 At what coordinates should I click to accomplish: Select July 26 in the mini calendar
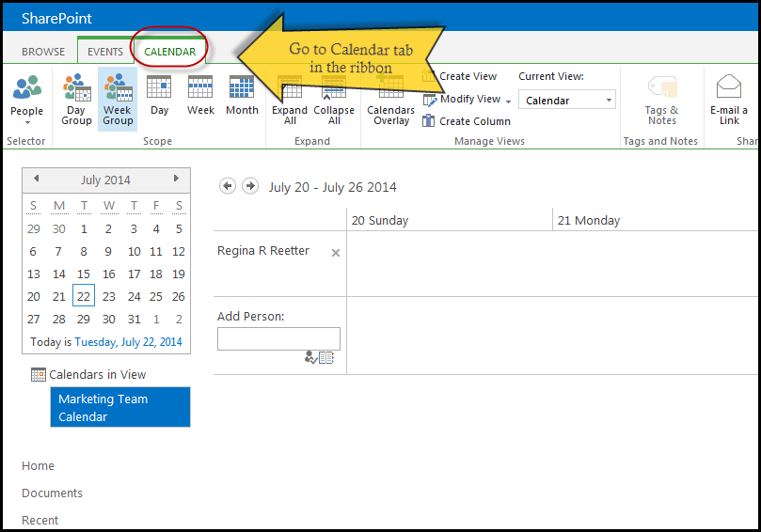pyautogui.click(x=179, y=296)
